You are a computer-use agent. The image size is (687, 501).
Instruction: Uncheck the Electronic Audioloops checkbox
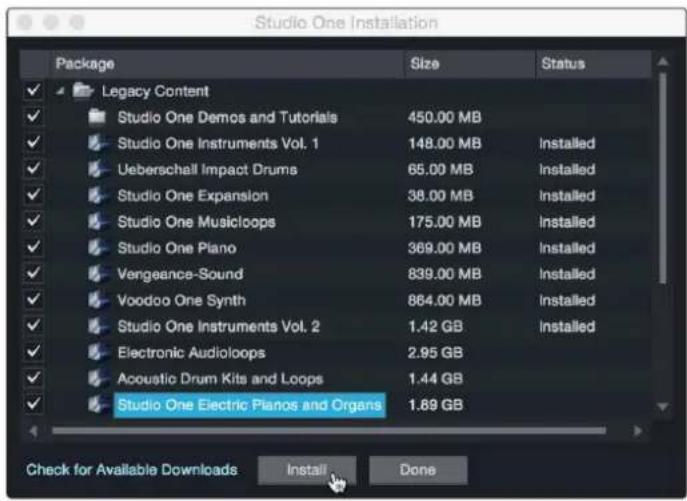tap(33, 352)
